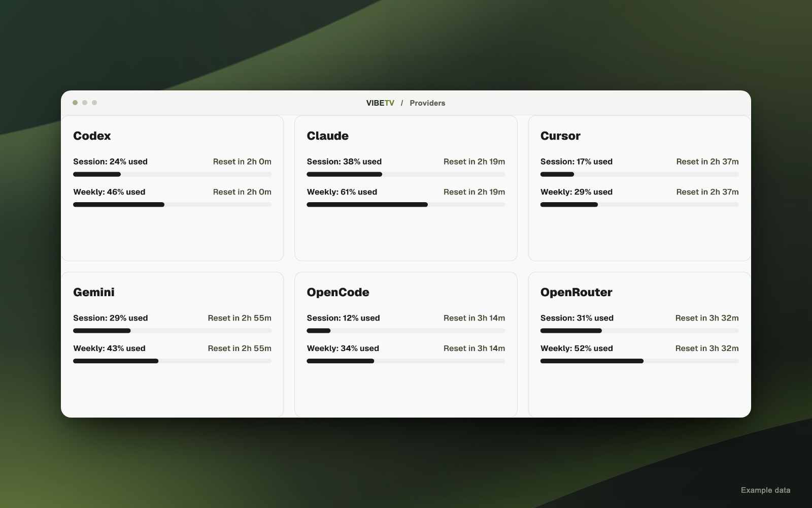Click the Cursor weekly usage progress bar
The width and height of the screenshot is (812, 508).
(639, 205)
